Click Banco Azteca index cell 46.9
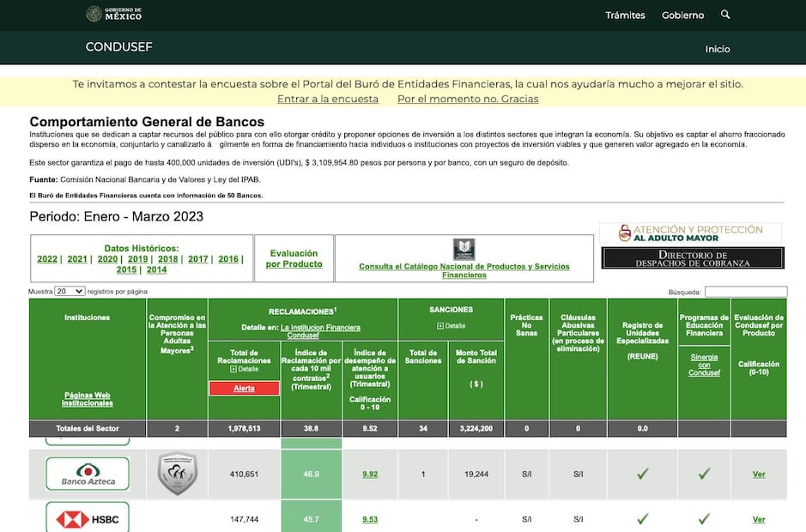Viewport: 806px width, 532px height. pyautogui.click(x=311, y=475)
